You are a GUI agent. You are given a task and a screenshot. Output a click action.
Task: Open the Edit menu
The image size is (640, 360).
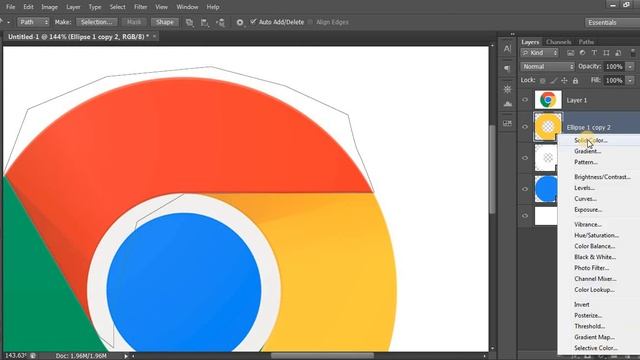28,7
